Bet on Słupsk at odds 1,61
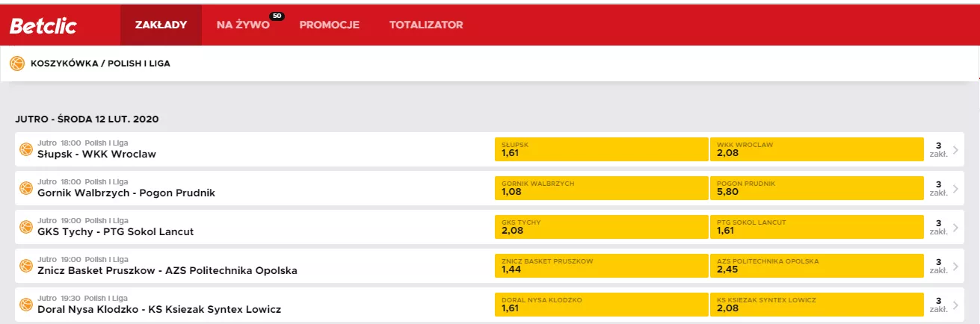The image size is (980, 324). pyautogui.click(x=601, y=149)
